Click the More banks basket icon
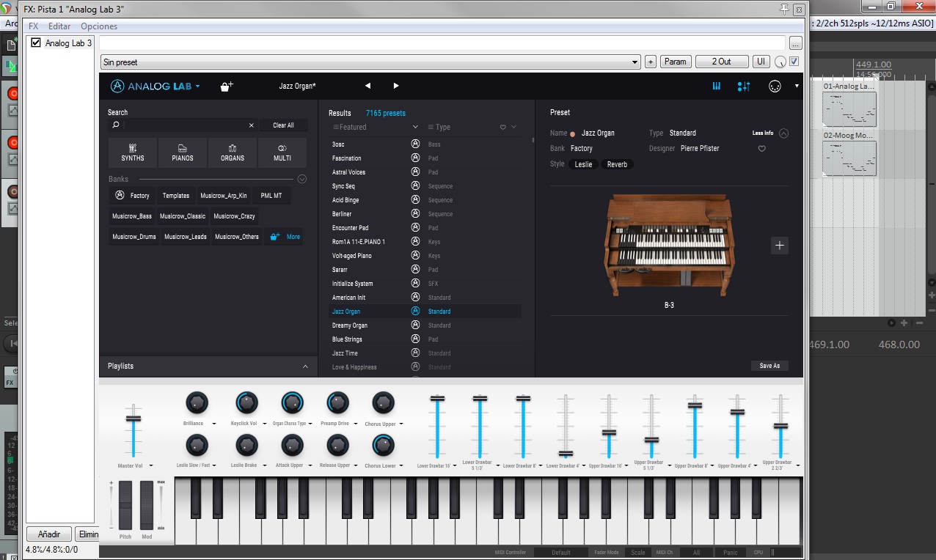Image resolution: width=936 pixels, height=560 pixels. click(x=275, y=237)
